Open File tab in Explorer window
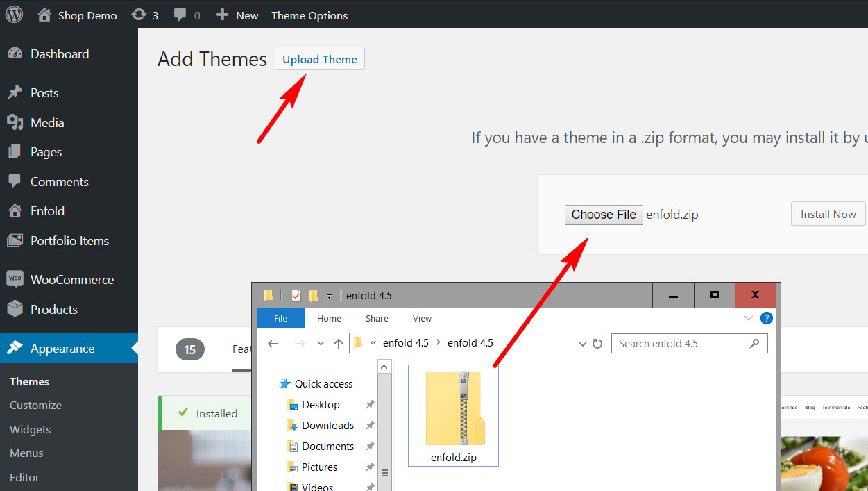The width and height of the screenshot is (868, 491). pos(280,318)
